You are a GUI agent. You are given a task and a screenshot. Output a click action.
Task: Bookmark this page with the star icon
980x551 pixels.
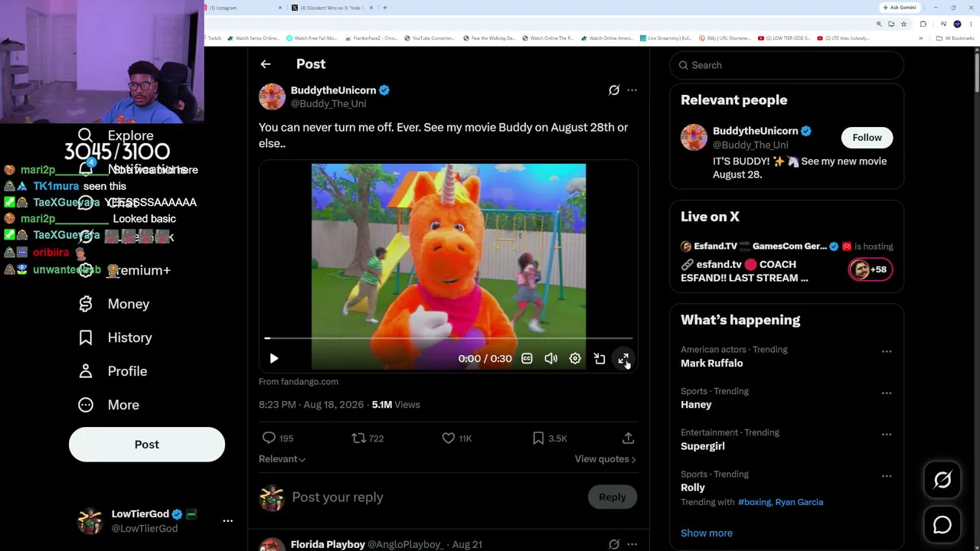coord(903,24)
